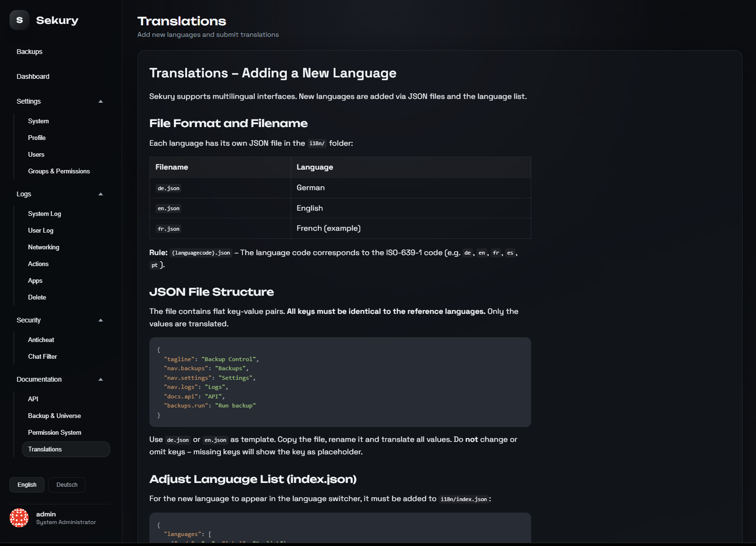Collapse the Documentation section chevron
The height and width of the screenshot is (546, 756).
pyautogui.click(x=101, y=379)
